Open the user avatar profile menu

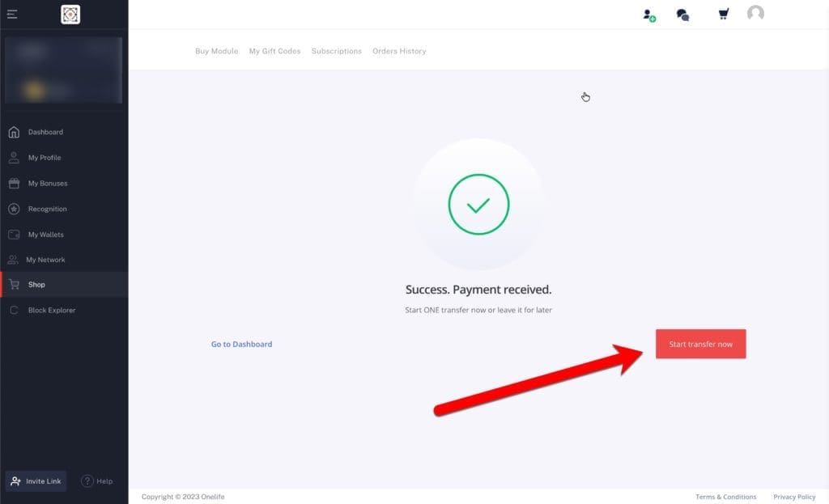point(755,14)
